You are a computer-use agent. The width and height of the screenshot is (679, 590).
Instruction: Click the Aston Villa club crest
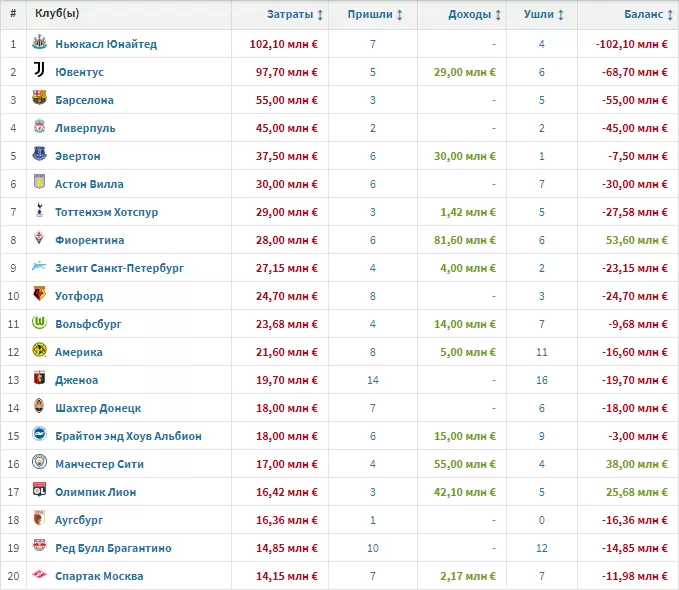click(x=39, y=182)
